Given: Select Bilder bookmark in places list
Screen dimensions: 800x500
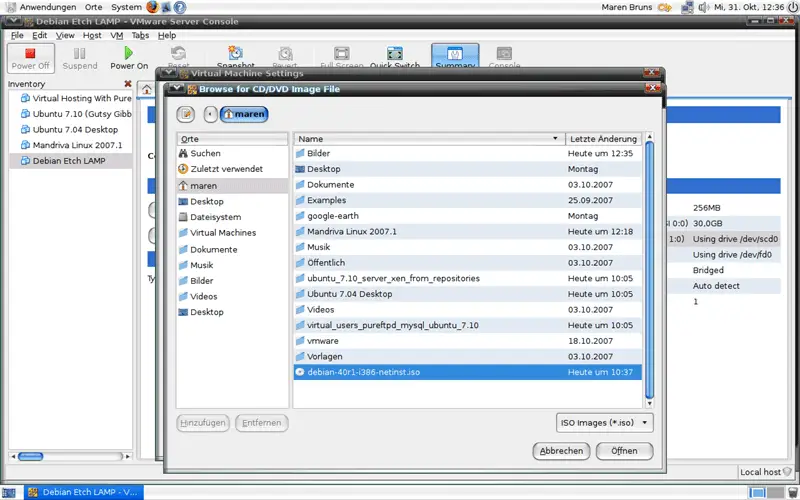Looking at the screenshot, I should [232, 281].
